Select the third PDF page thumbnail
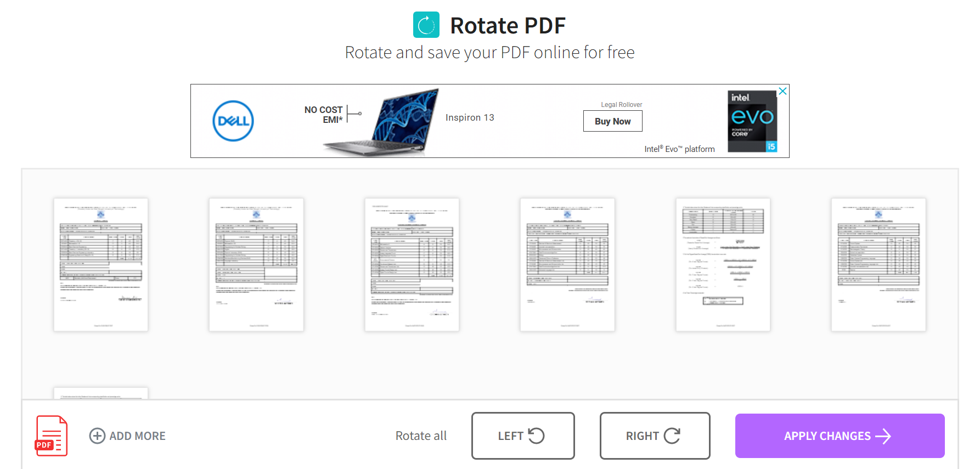 [412, 264]
